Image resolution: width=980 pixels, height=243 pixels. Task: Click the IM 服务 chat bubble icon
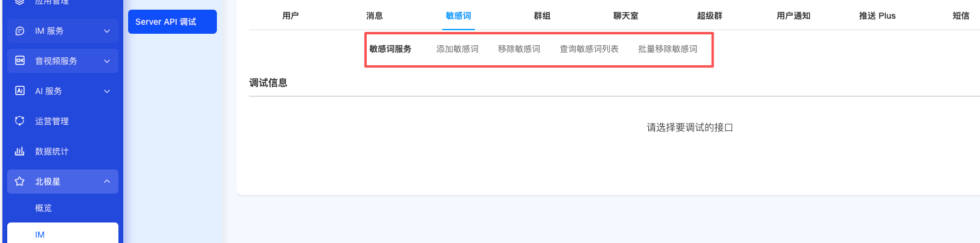[x=20, y=31]
